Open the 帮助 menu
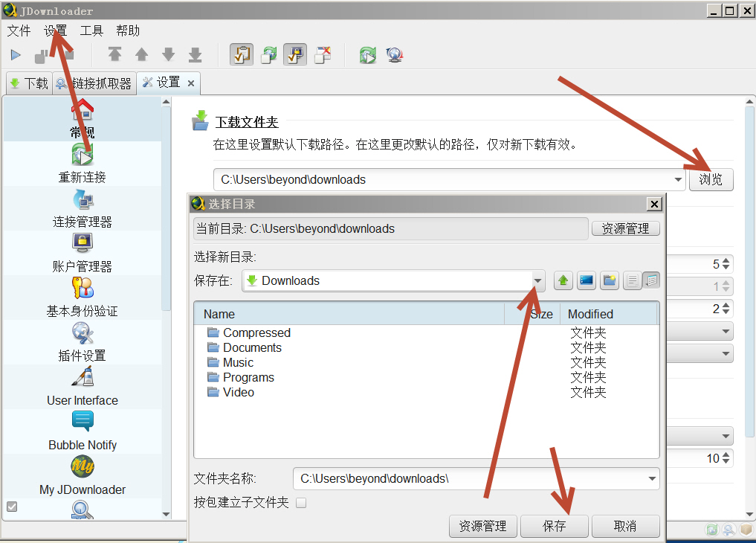 (x=128, y=30)
